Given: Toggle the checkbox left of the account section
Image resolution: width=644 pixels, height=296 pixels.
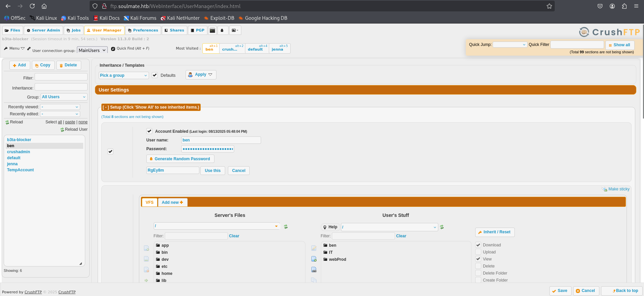Looking at the screenshot, I should pyautogui.click(x=110, y=152).
